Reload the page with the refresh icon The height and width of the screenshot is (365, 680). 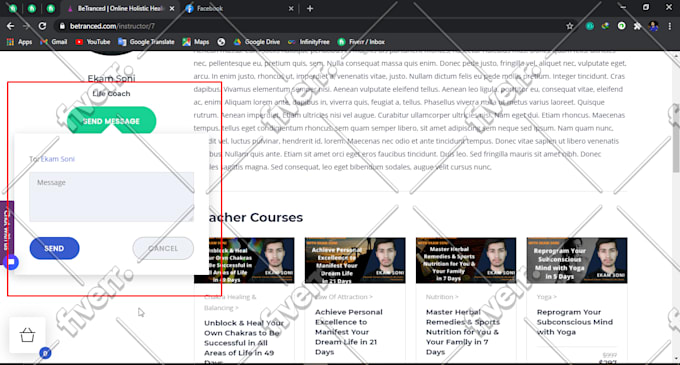pyautogui.click(x=42, y=26)
